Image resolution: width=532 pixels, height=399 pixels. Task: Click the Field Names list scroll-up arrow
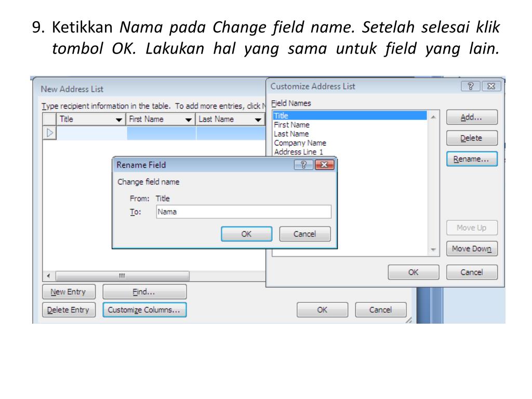pyautogui.click(x=433, y=117)
